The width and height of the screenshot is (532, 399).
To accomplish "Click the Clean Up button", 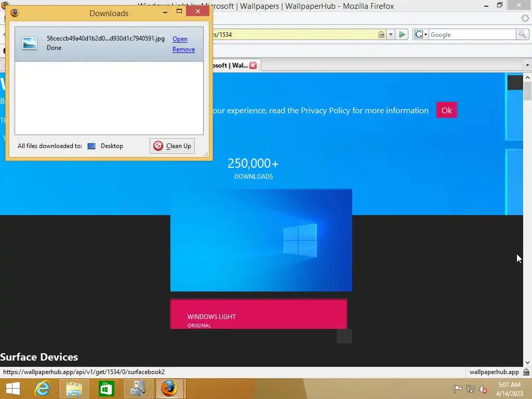I will coord(172,146).
